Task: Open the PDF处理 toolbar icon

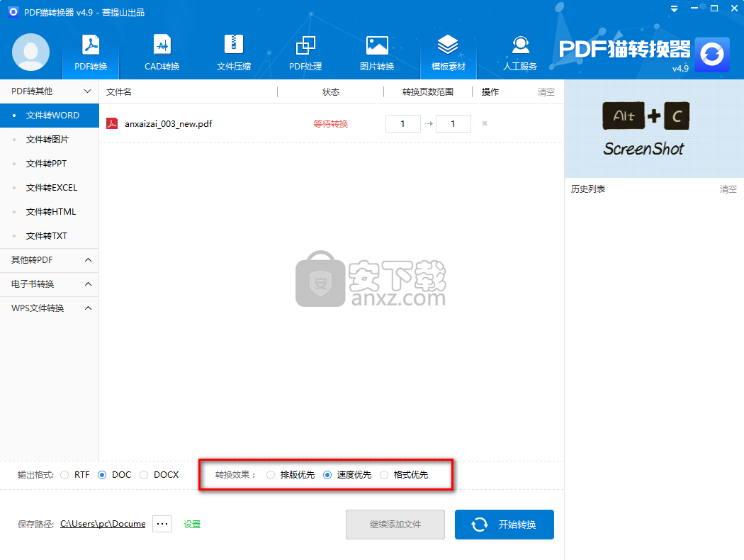Action: point(305,52)
